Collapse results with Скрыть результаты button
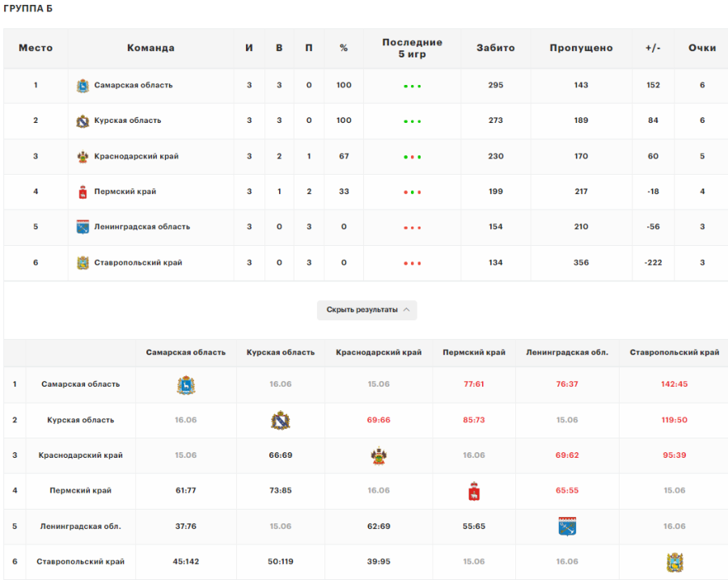 click(x=362, y=310)
